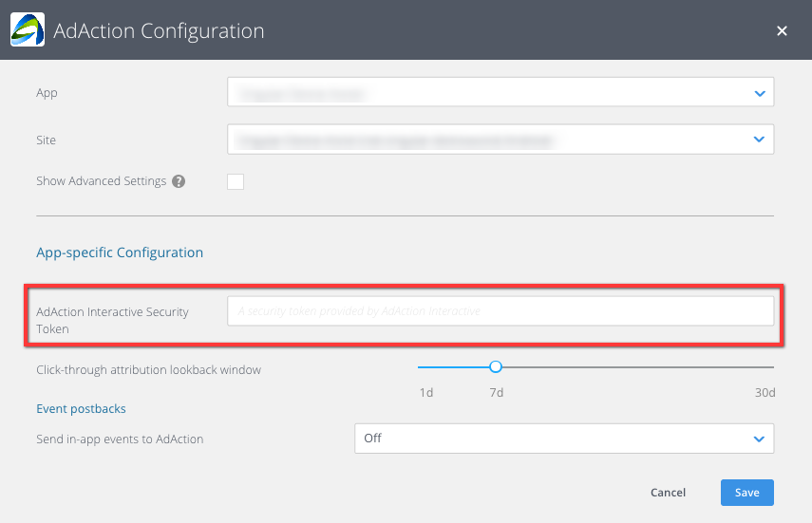Screen dimensions: 812x523
Task: Click the AdAction Configuration title text
Action: (x=159, y=31)
